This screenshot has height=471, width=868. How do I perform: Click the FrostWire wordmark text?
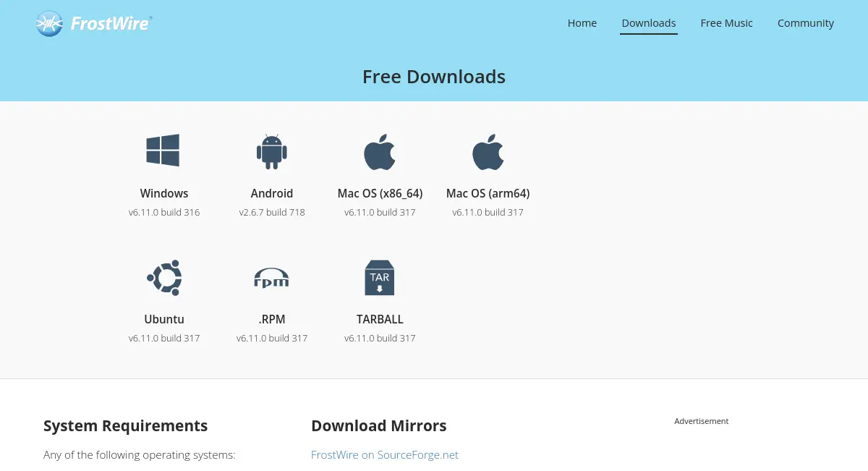[111, 24]
